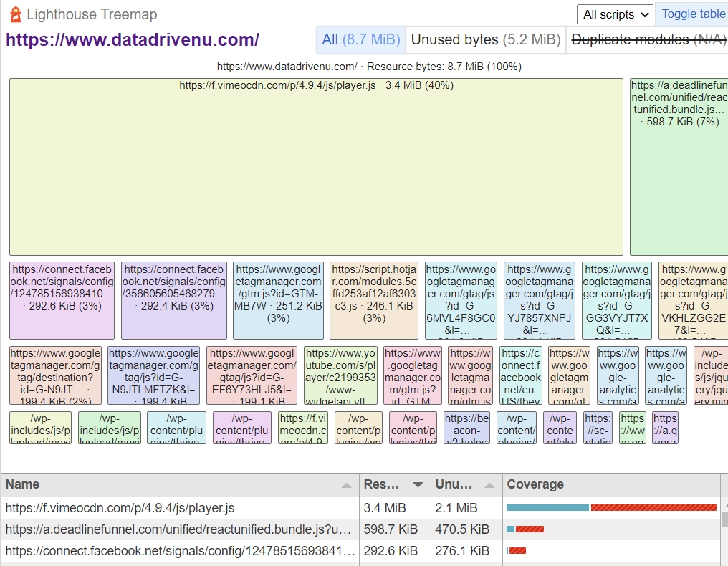Click the deadlinefunnel coverage bar
This screenshot has width=728, height=566.
[525, 529]
